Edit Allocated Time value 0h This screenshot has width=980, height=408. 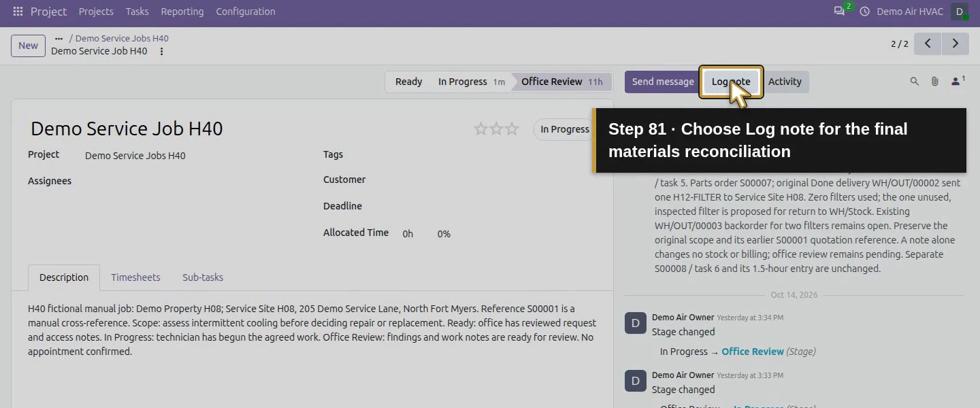tap(408, 234)
